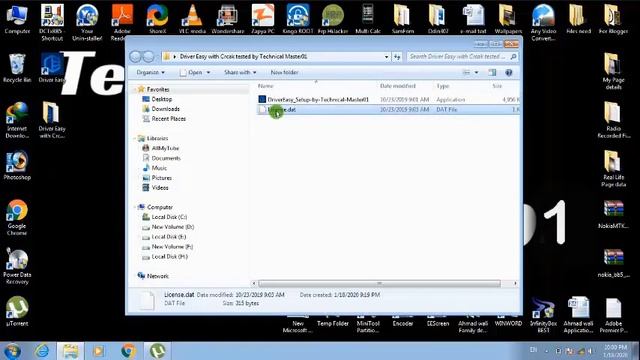Select the License.dat file row
Image resolution: width=640 pixels, height=360 pixels.
click(x=388, y=109)
